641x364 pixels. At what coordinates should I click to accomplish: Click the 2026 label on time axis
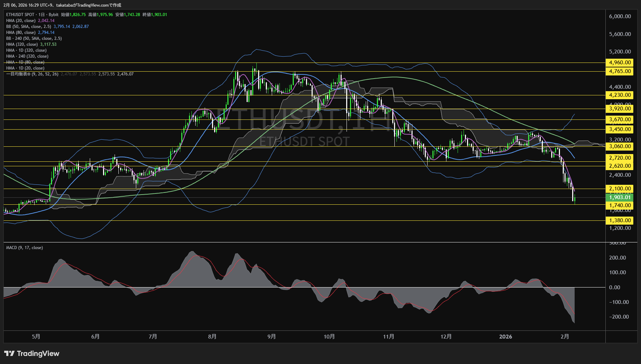(x=505, y=336)
